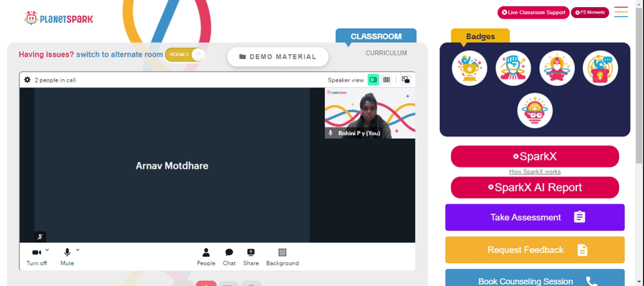
Task: Open the Chat panel
Action: pyautogui.click(x=229, y=257)
